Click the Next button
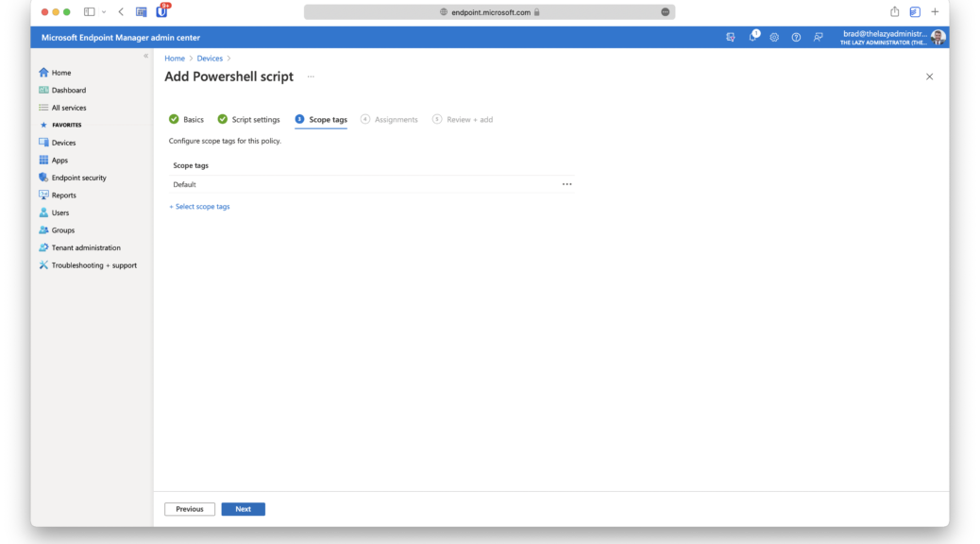 click(244, 509)
